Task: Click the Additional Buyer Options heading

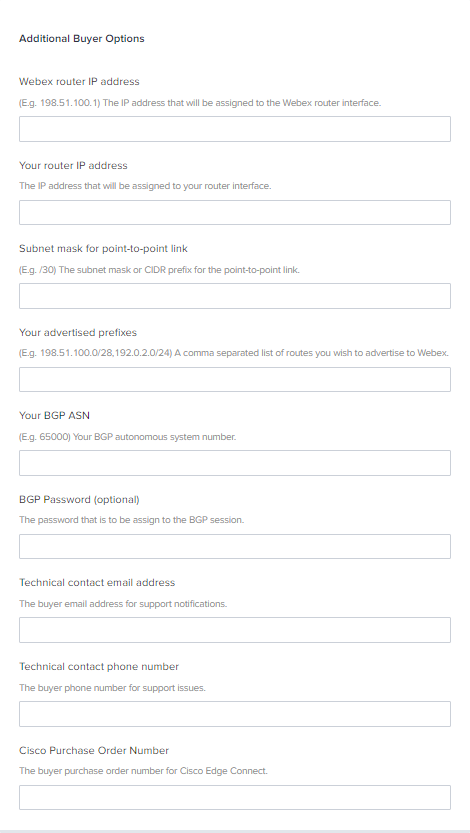Action: [82, 39]
